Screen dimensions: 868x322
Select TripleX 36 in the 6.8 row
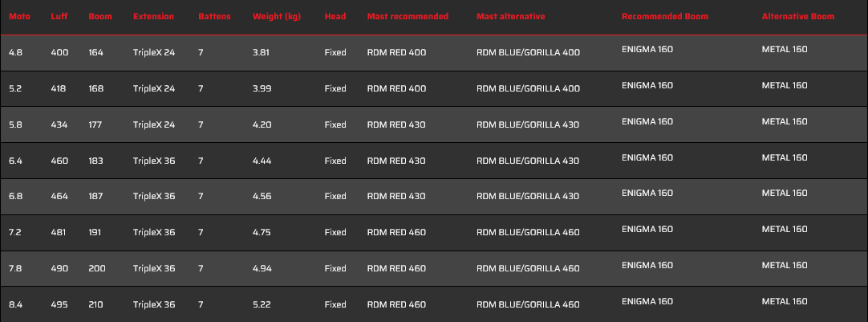pyautogui.click(x=154, y=196)
